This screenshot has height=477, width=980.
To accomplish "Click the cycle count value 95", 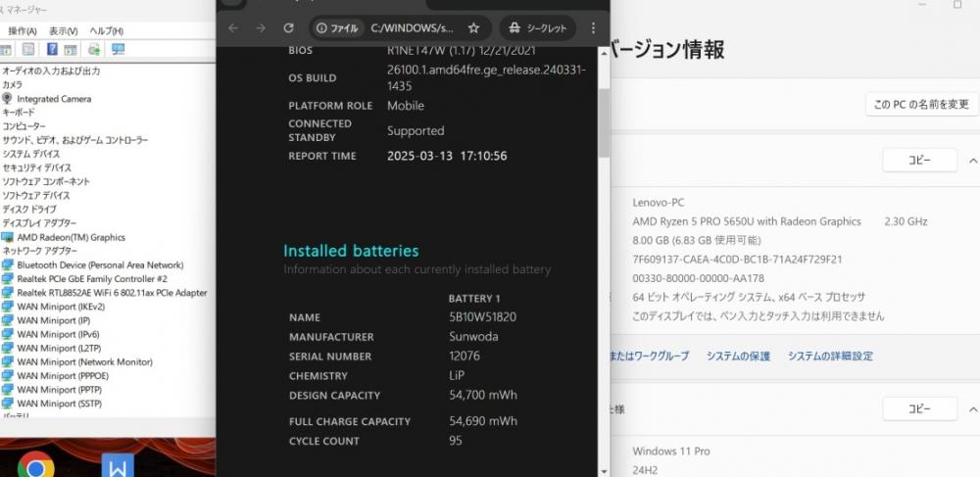I will coord(456,441).
